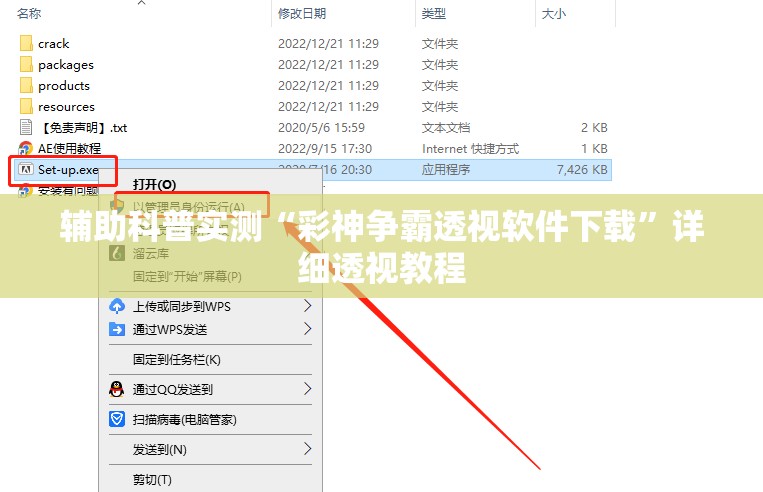Select the file name Set-up.exe
Image resolution: width=763 pixels, height=492 pixels.
(68, 170)
